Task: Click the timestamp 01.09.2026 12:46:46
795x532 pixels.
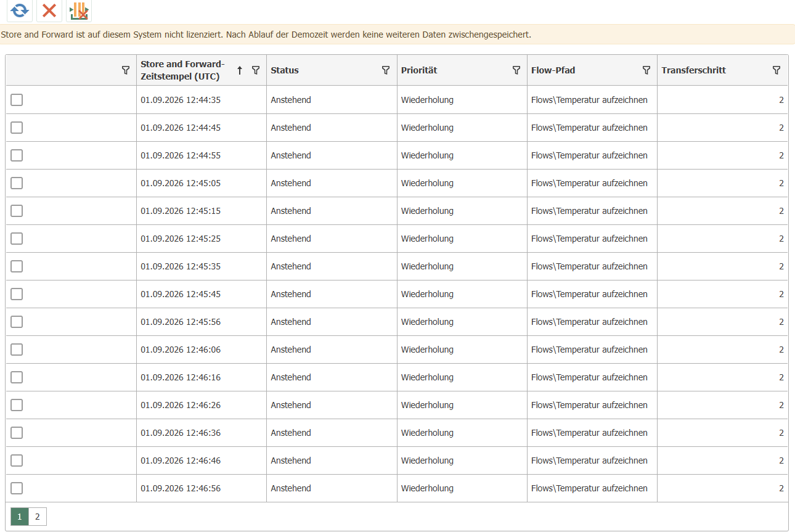Action: pos(181,460)
